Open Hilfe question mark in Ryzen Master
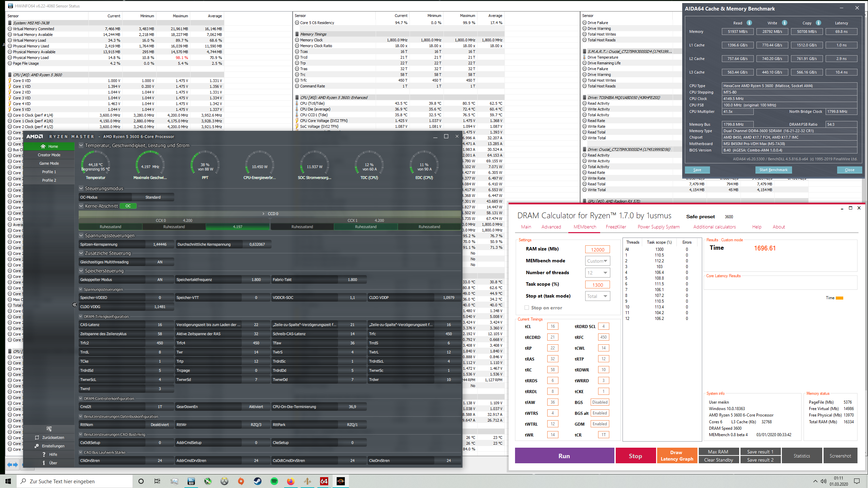868x488 pixels. (44, 454)
